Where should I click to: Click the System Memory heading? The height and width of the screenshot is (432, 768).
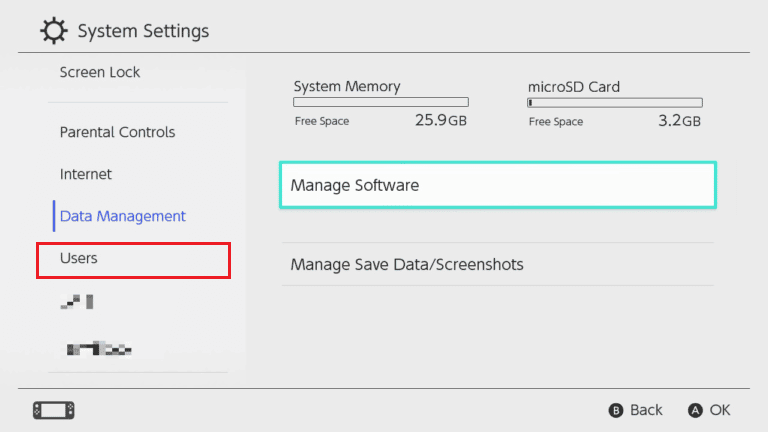coord(347,87)
